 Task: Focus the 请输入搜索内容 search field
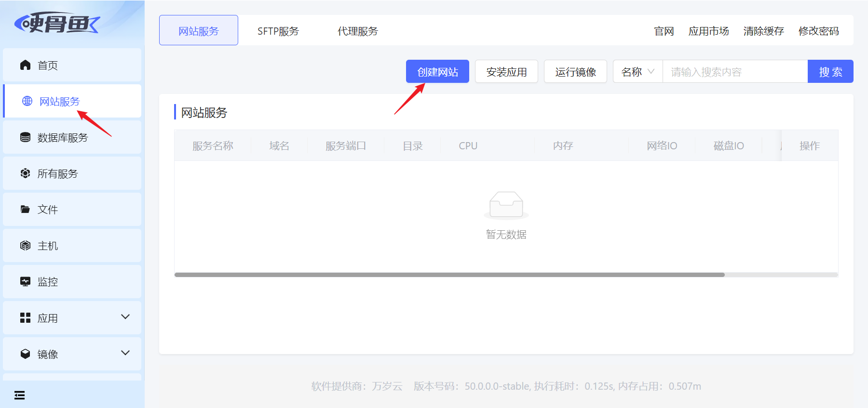[735, 71]
